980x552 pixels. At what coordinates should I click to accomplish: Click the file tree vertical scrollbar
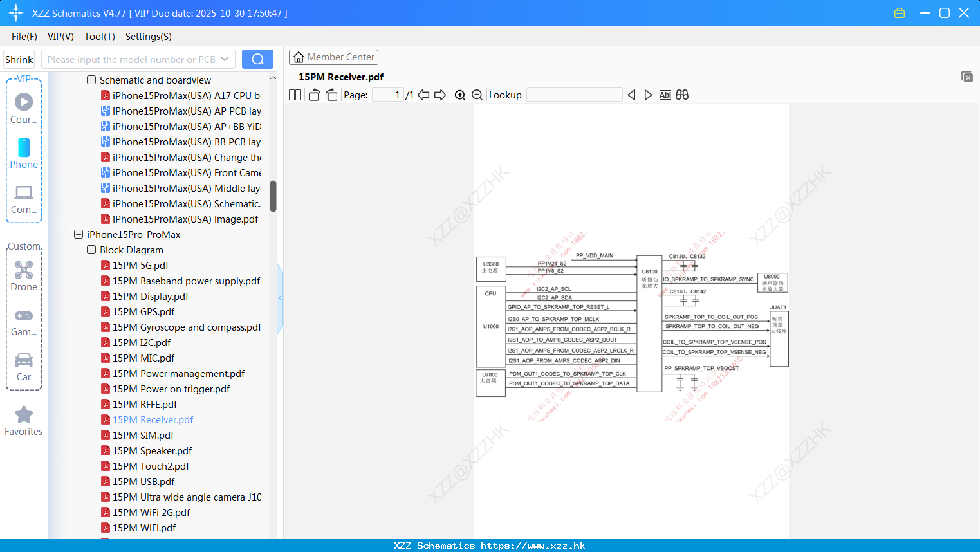coord(273,196)
